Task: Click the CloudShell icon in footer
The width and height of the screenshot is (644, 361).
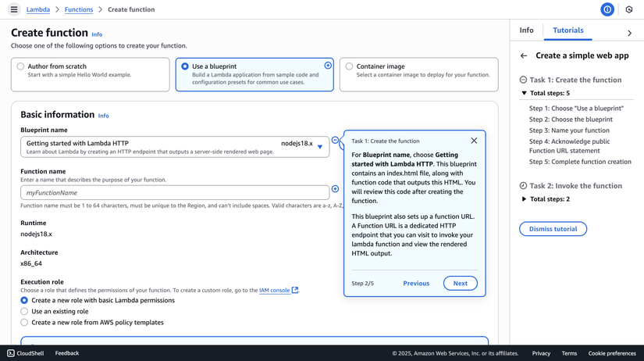Action: (11, 353)
